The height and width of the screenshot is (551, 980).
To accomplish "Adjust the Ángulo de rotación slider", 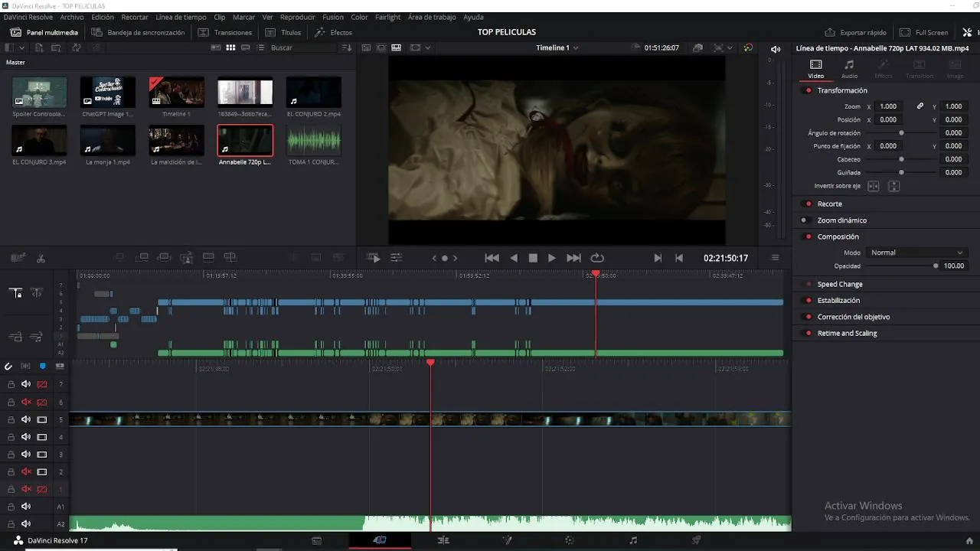I will (x=901, y=133).
